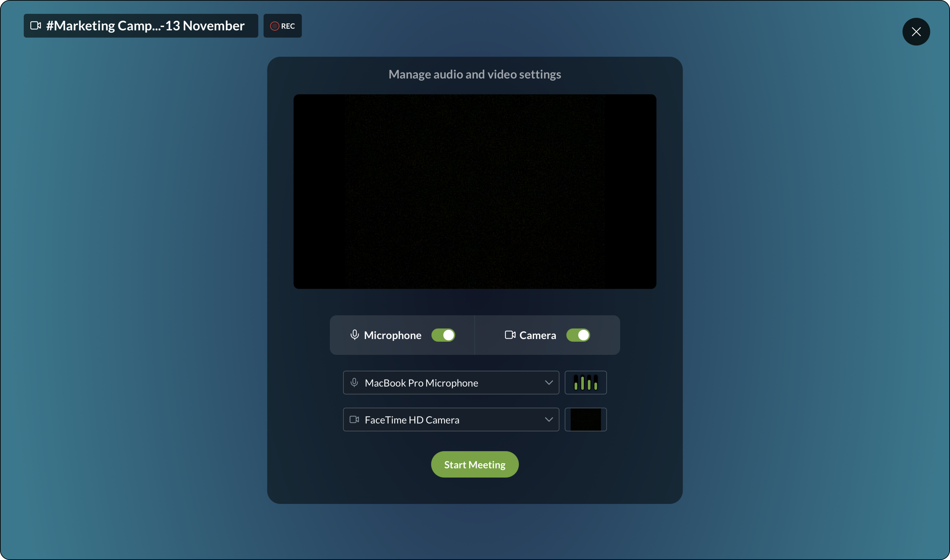Click the video camera icon beside meeting title
Viewport: 950px width, 560px height.
[x=35, y=26]
